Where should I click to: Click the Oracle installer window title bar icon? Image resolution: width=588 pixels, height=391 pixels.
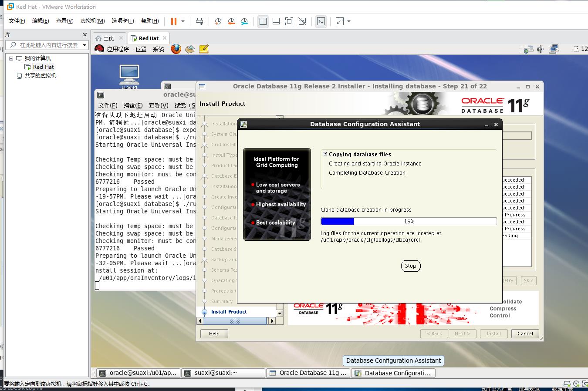point(202,87)
